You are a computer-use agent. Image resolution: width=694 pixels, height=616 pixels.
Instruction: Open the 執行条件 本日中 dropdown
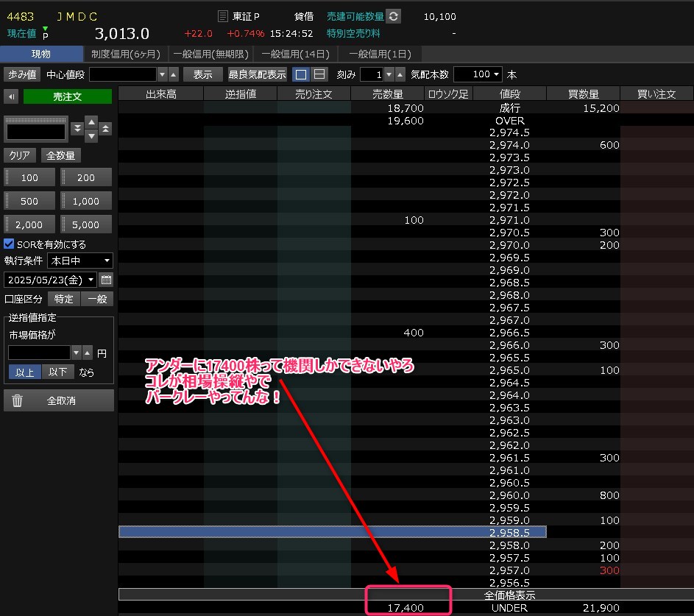click(80, 261)
